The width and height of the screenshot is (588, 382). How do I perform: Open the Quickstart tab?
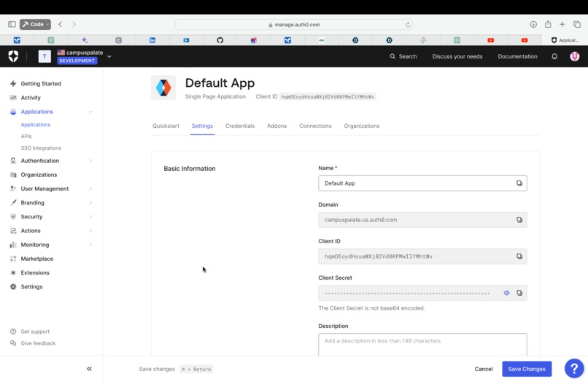tap(166, 126)
